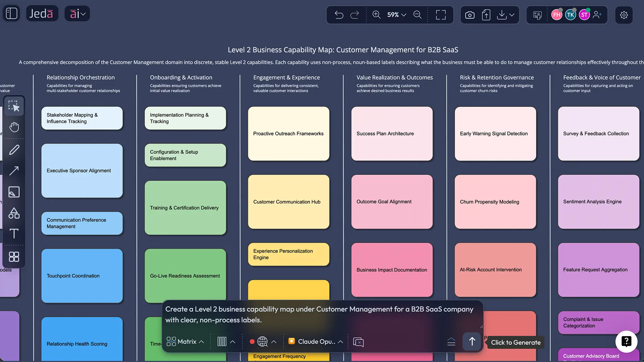Click inside the AI prompt text field
The height and width of the screenshot is (362, 644).
point(319,314)
